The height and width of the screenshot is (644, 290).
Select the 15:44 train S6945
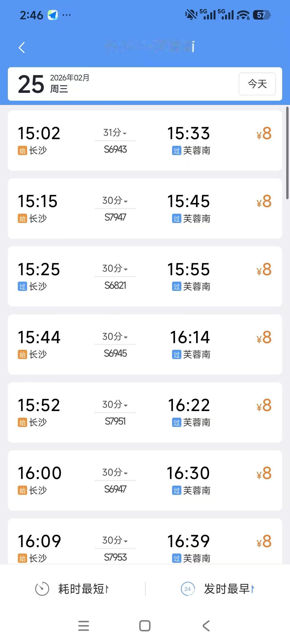(145, 344)
